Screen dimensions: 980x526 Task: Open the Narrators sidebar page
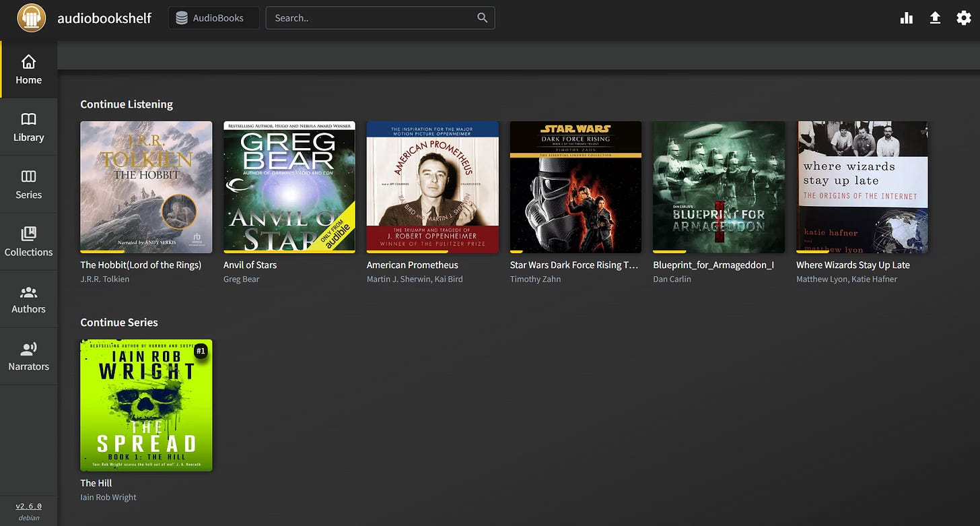tap(29, 356)
